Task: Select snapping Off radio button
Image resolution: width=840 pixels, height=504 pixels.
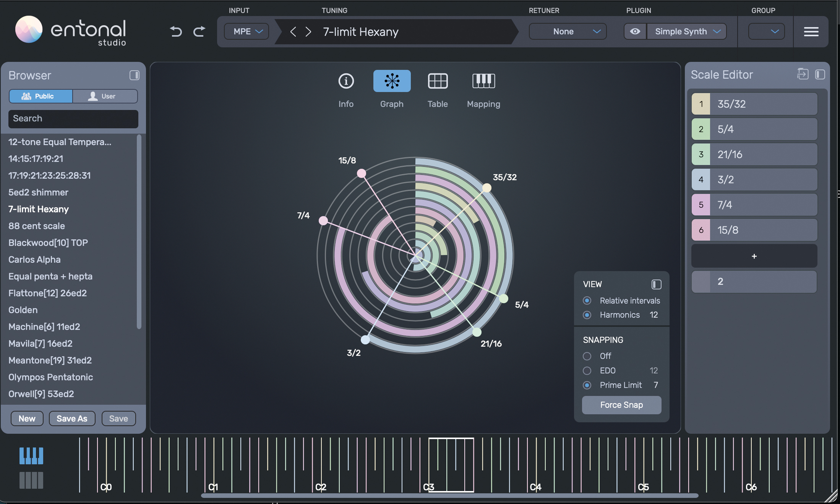Action: coord(587,356)
